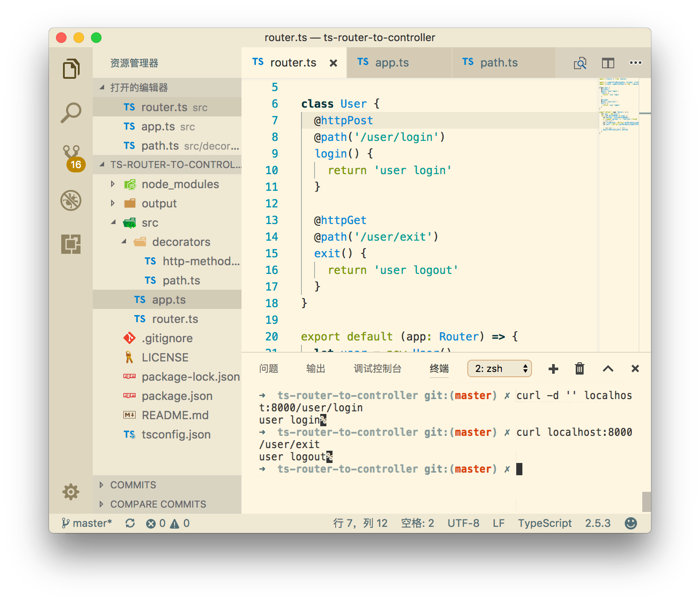Open the Debug view in activity bar

pos(71,200)
